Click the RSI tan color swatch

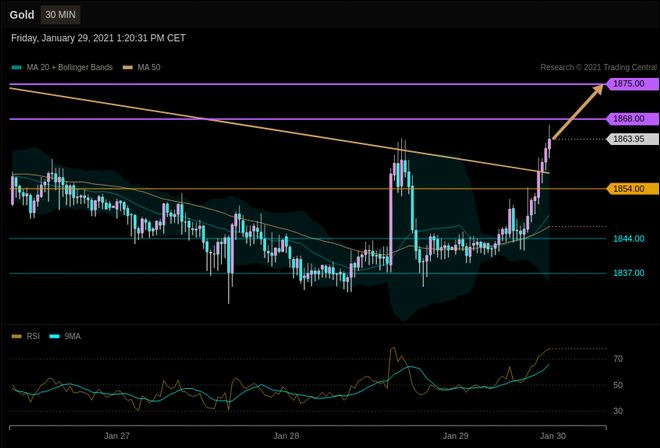coord(16,336)
